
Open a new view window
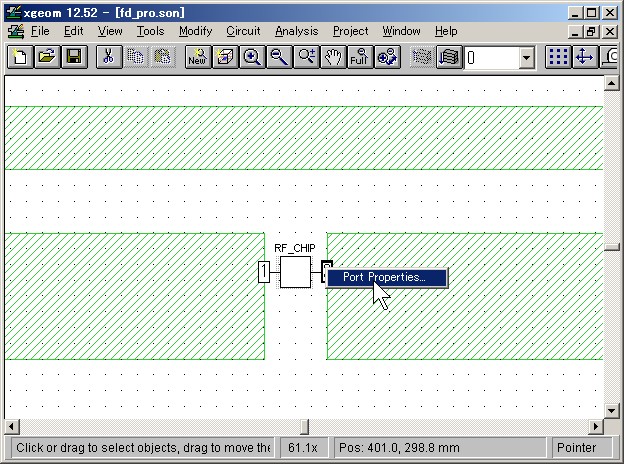tap(198, 57)
